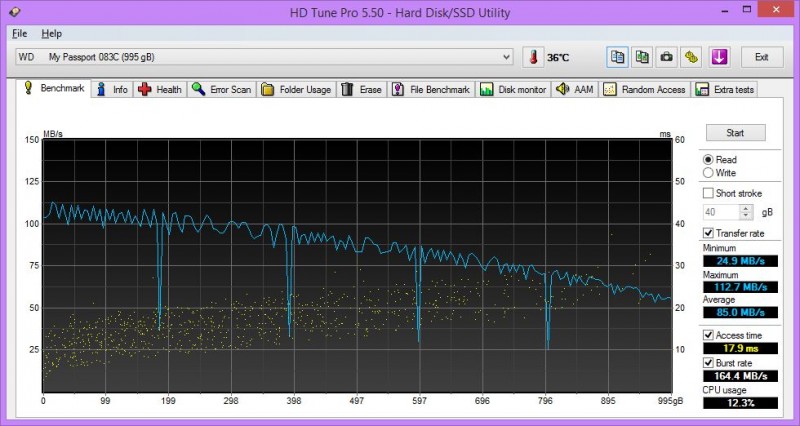The width and height of the screenshot is (800, 426).
Task: Click the short stroke size input field
Action: pyautogui.click(x=720, y=212)
